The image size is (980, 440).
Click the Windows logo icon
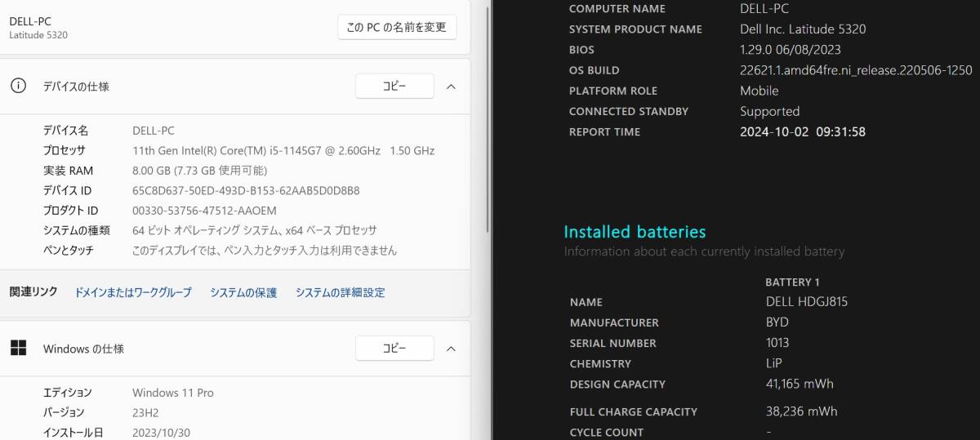click(x=18, y=349)
